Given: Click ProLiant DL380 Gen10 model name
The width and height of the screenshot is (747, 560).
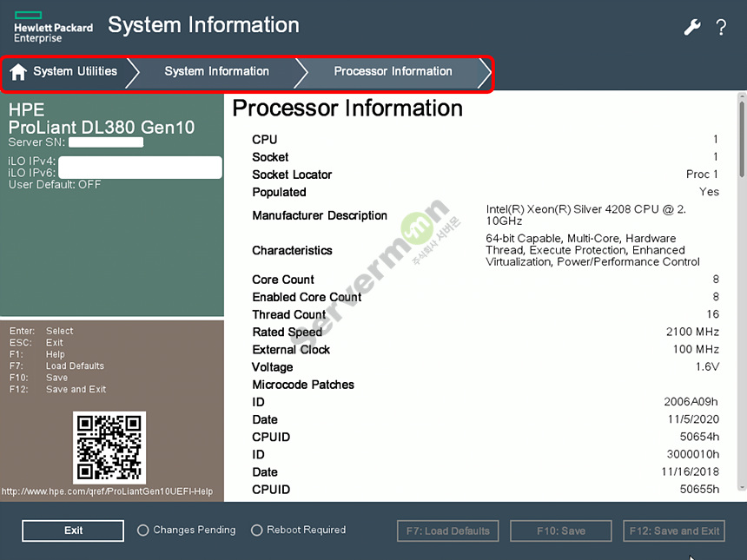Looking at the screenshot, I should point(102,128).
